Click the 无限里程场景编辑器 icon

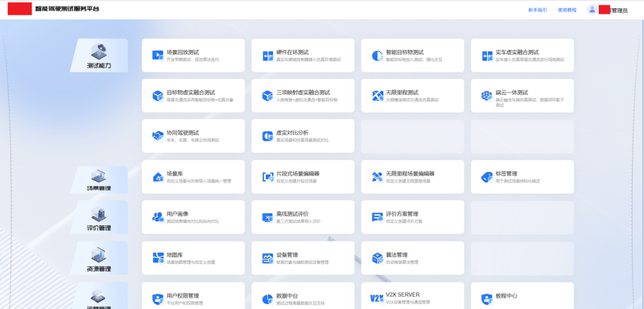click(x=378, y=177)
